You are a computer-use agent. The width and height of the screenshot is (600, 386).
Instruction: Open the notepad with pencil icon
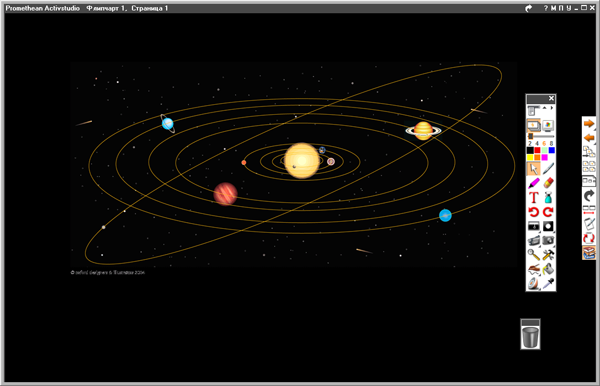pos(589,223)
